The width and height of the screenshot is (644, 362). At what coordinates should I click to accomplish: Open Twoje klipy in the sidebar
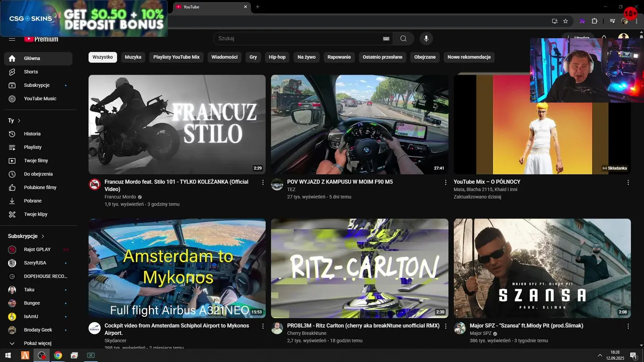pyautogui.click(x=38, y=214)
